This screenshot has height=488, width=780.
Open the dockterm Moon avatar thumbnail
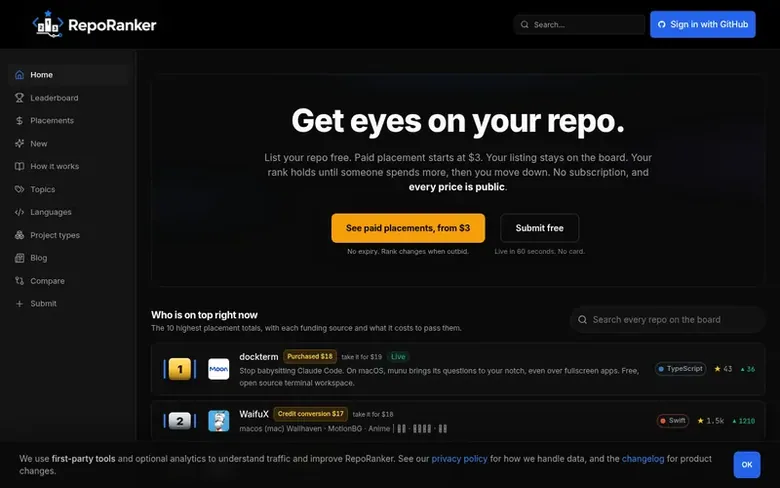coord(218,369)
